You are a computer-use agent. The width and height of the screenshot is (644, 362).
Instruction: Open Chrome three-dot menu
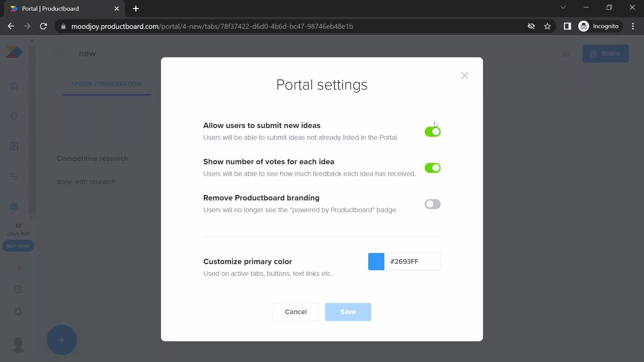633,26
